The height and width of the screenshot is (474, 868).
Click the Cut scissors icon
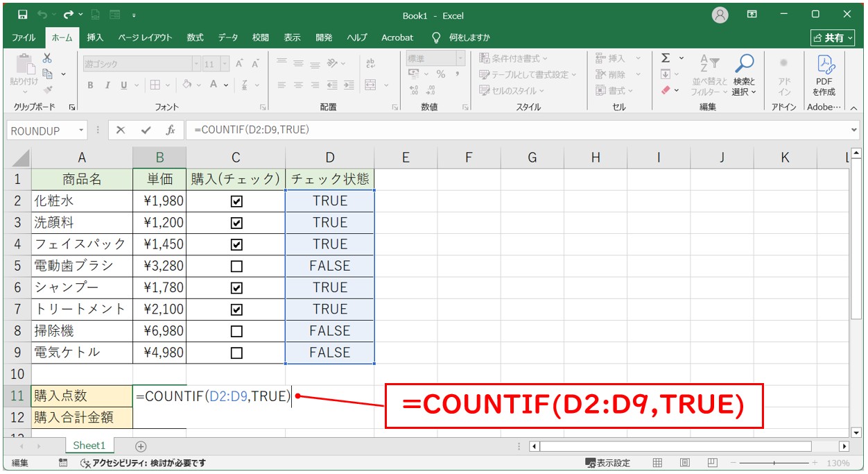coord(47,58)
